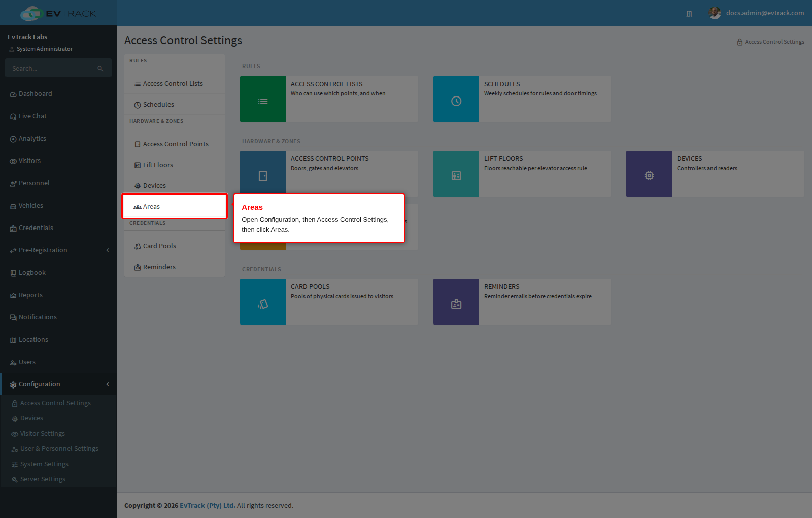Select Lift Floors in the settings list
The height and width of the screenshot is (518, 812).
(175, 165)
